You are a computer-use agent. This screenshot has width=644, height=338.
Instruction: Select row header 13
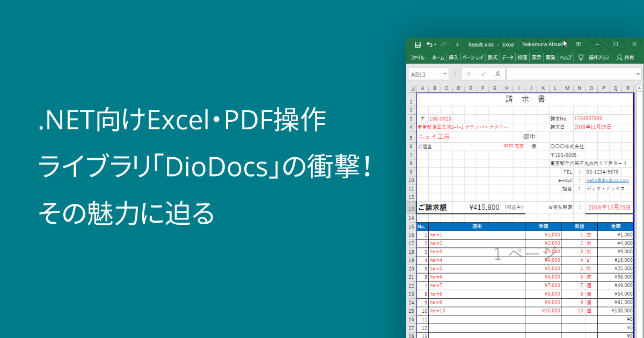pyautogui.click(x=412, y=209)
